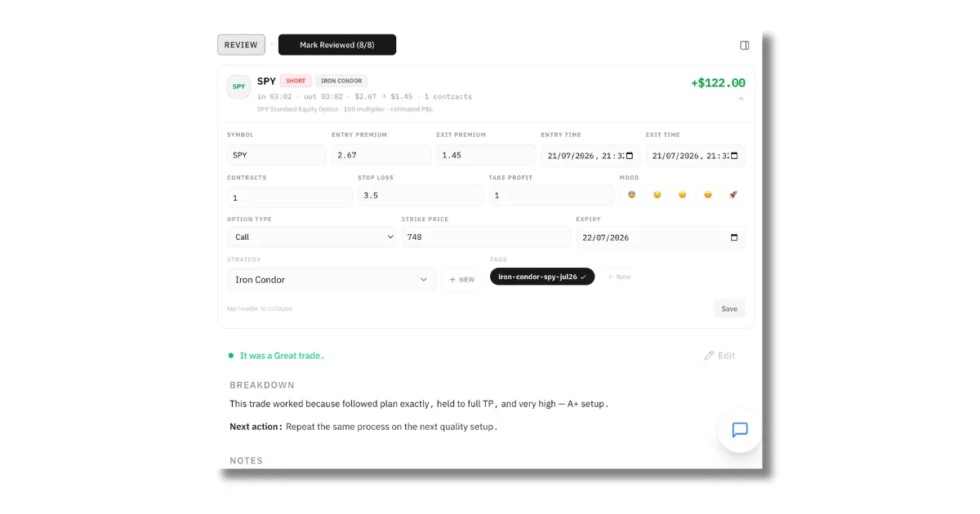This screenshot has width=980, height=514.
Task: Open the chat bubble widget
Action: point(740,430)
